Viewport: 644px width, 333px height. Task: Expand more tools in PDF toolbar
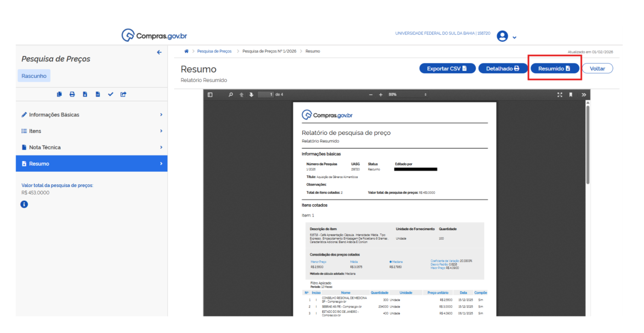(583, 94)
